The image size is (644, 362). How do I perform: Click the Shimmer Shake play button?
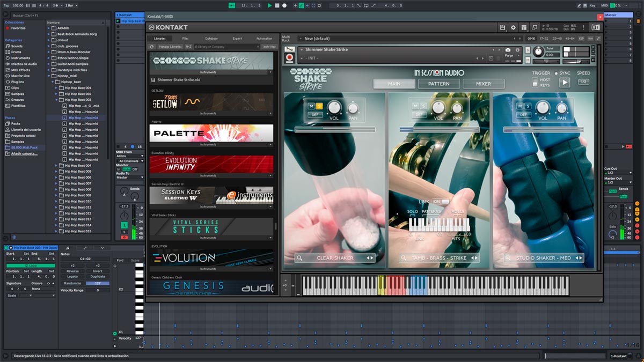pos(565,82)
